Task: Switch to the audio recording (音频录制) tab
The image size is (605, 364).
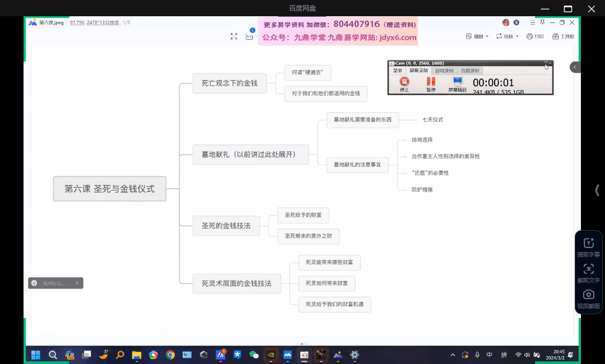Action: [x=469, y=71]
